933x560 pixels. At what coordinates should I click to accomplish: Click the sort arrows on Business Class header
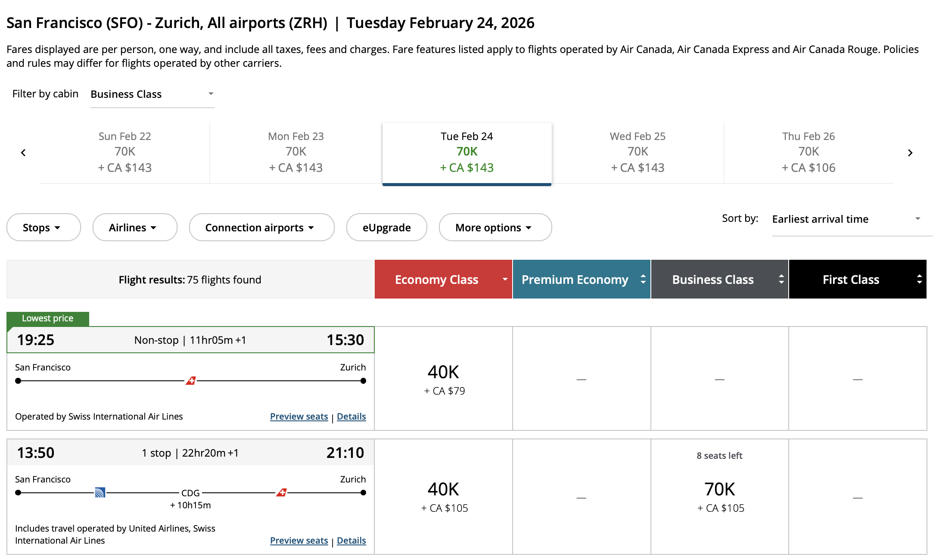coord(781,279)
